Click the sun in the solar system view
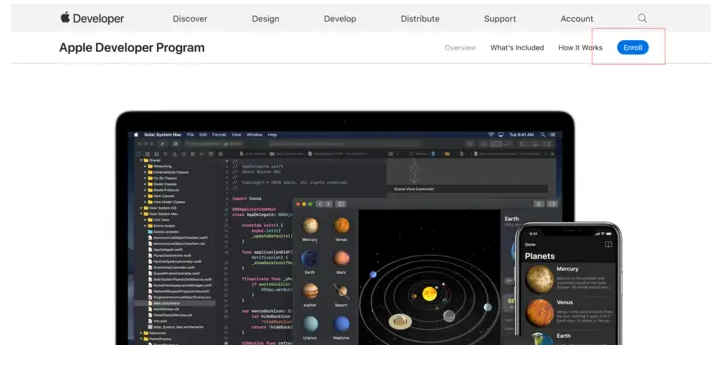The image size is (724, 365). coord(429,293)
